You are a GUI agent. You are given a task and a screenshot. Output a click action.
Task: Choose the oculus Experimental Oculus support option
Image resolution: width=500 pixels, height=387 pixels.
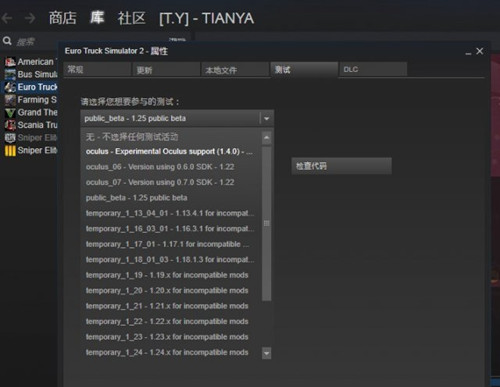[x=170, y=151]
